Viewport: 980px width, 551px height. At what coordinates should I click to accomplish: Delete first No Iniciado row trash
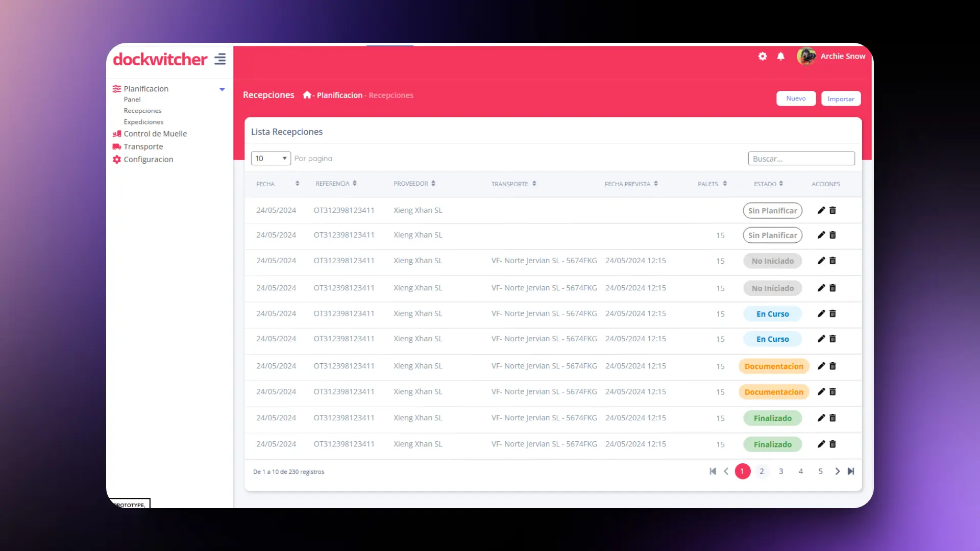point(832,260)
